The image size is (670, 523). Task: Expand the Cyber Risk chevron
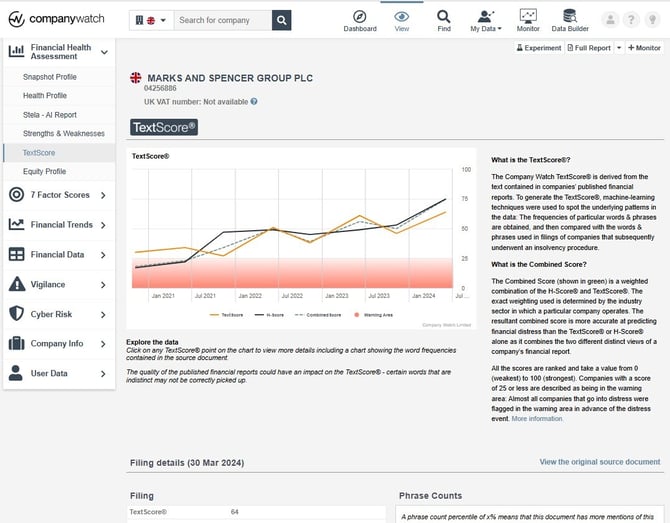103,315
